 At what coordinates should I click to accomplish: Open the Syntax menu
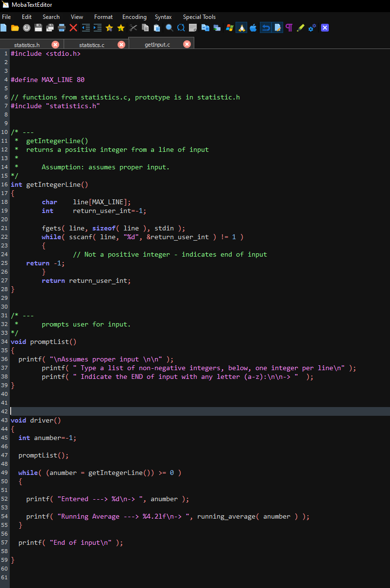[163, 17]
